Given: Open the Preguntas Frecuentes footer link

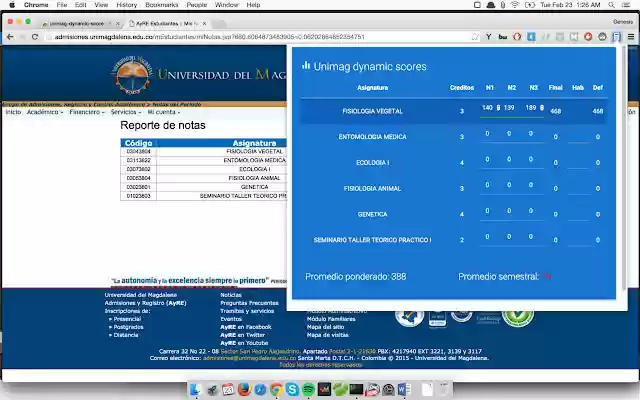Looking at the screenshot, I should (x=249, y=303).
